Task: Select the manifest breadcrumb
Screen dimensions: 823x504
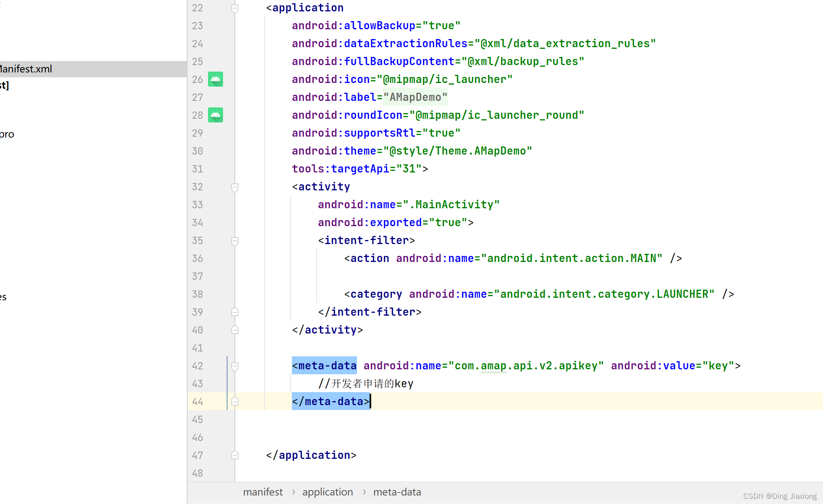Action: tap(263, 492)
